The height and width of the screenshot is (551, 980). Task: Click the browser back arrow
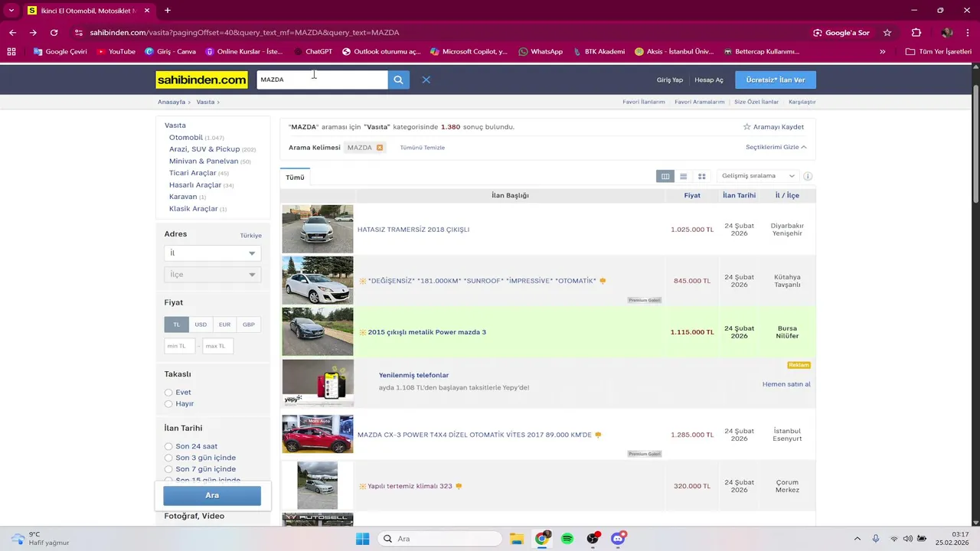12,33
